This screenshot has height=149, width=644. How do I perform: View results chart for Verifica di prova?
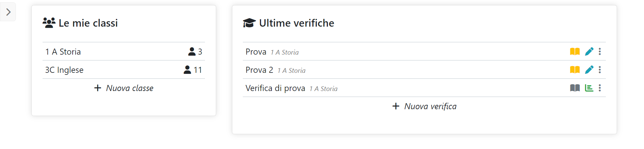tap(589, 88)
